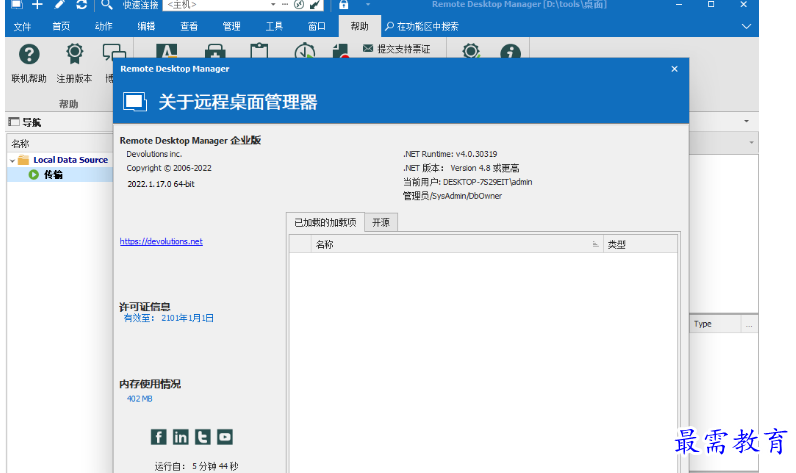The image size is (796, 473).
Task: Sort by the 类型 column in add-ons list
Action: pos(640,245)
